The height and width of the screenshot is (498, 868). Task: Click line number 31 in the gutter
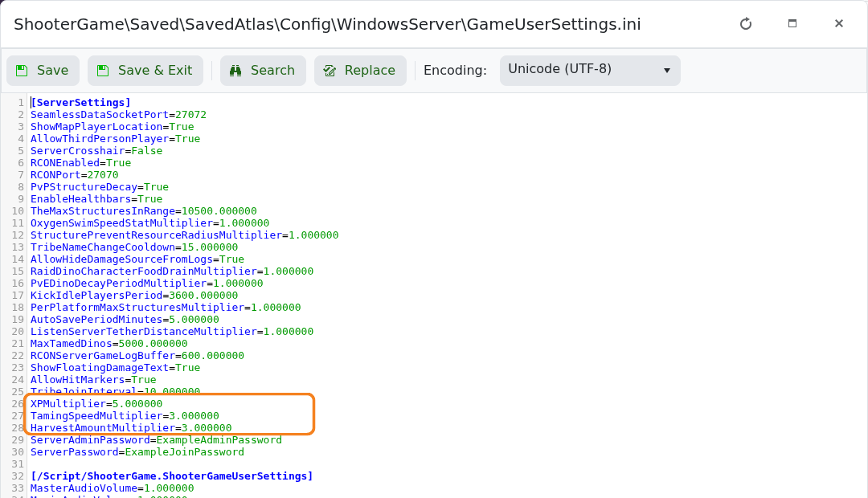click(x=18, y=463)
